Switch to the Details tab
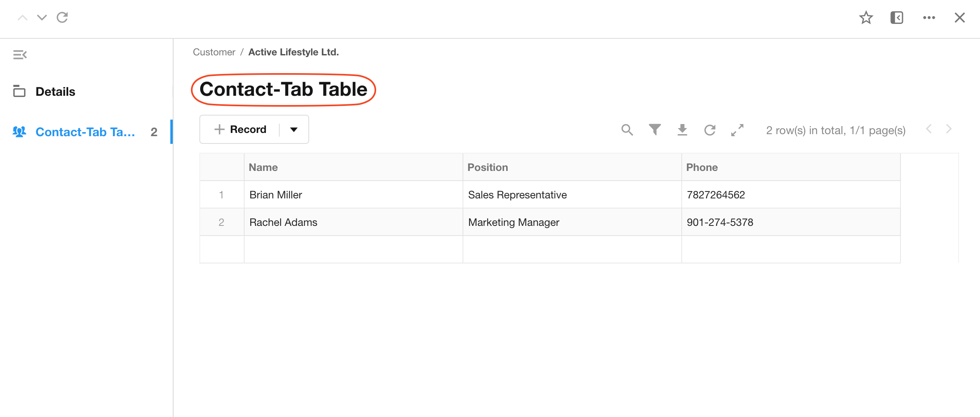 (x=55, y=92)
